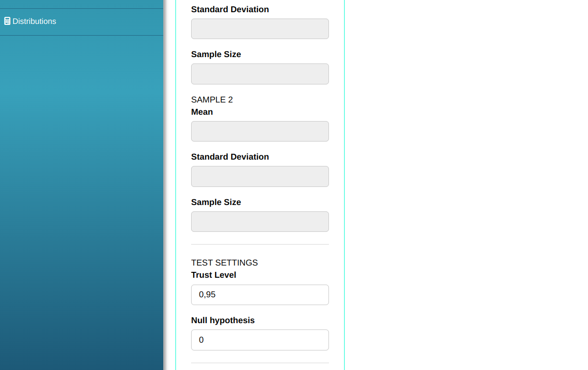
Task: Open the Distributions sidebar menu item
Action: click(34, 21)
